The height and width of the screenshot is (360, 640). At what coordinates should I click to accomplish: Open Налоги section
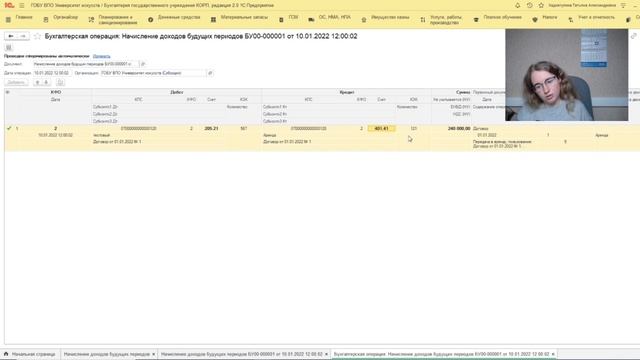pos(550,17)
